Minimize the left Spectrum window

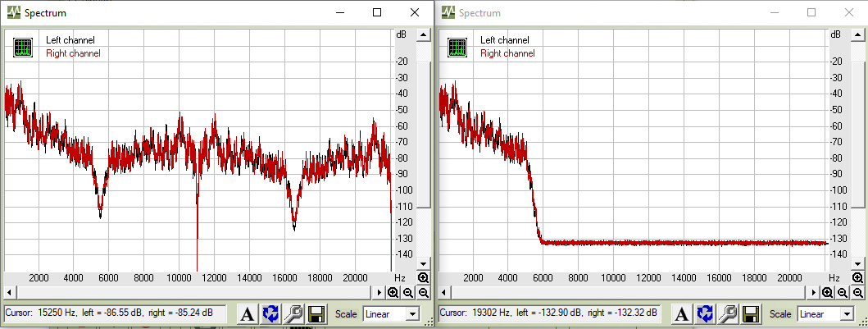[x=340, y=12]
